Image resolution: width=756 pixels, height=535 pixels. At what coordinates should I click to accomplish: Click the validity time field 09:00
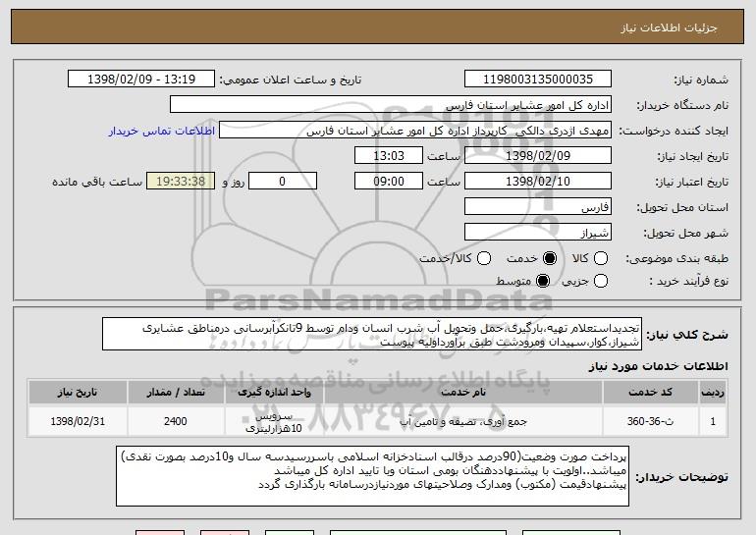[389, 182]
